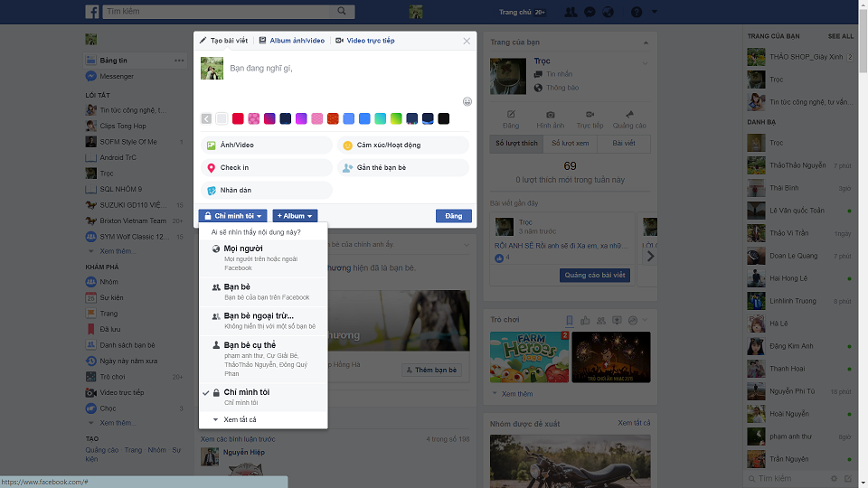This screenshot has height=488, width=868.
Task: Click the Ảnh/Video button
Action: tap(267, 145)
